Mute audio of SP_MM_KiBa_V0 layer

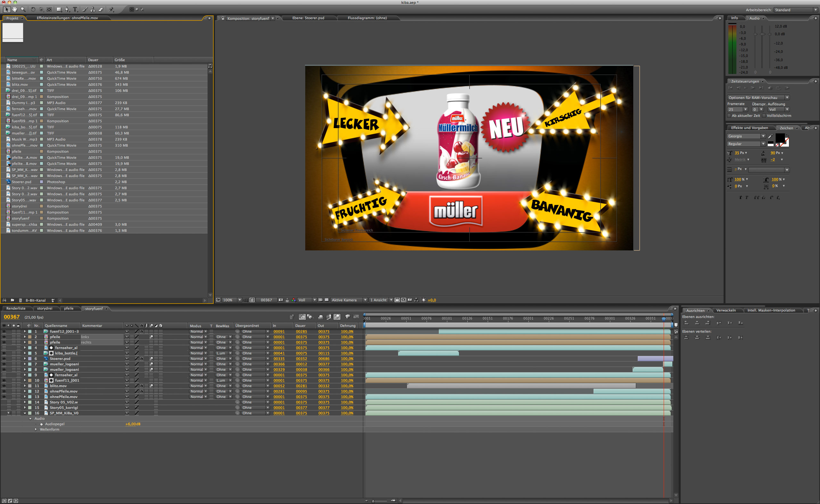[9, 413]
